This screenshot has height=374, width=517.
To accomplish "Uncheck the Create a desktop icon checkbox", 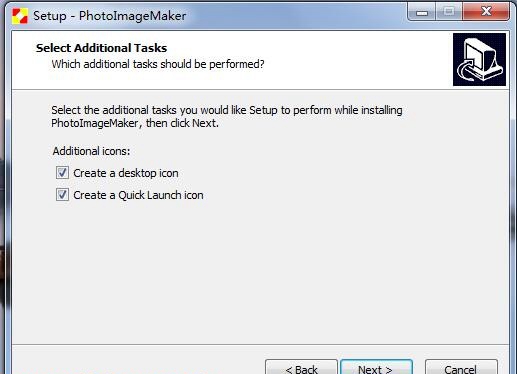I will (62, 173).
